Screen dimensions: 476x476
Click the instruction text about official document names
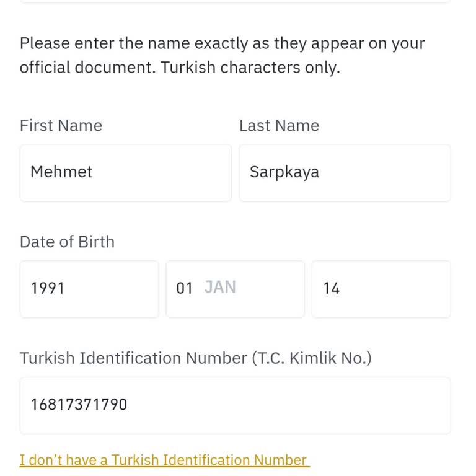point(222,44)
